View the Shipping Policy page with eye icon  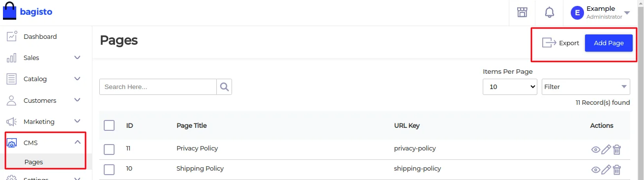[595, 170]
